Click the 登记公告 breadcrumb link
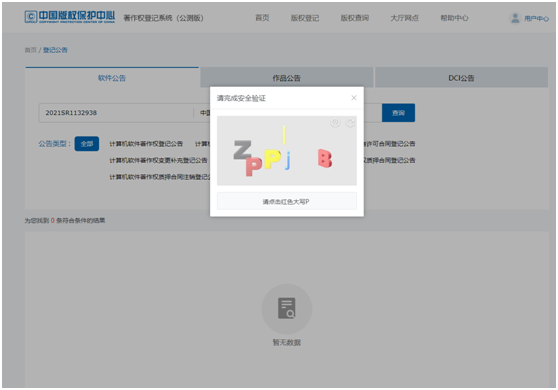 point(55,50)
